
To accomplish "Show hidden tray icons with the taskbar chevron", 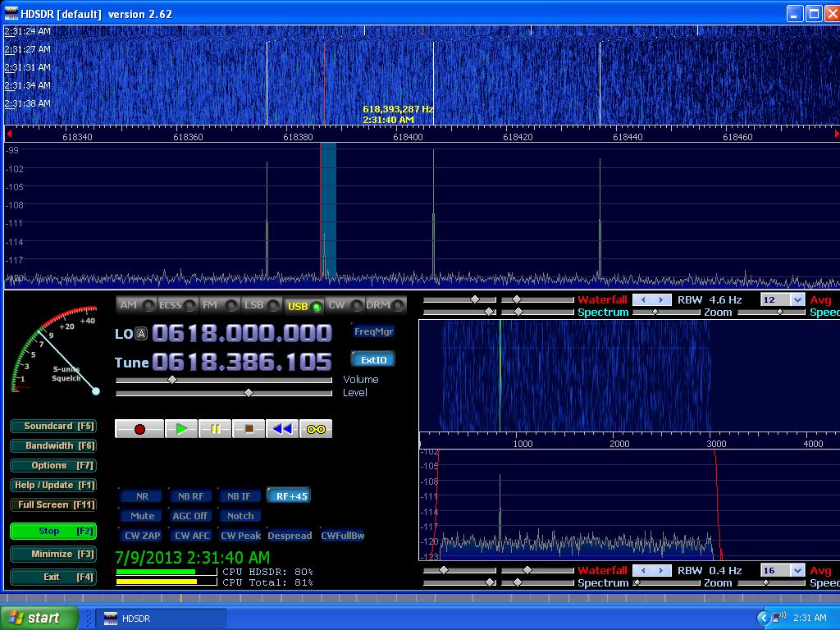I will coord(764,619).
